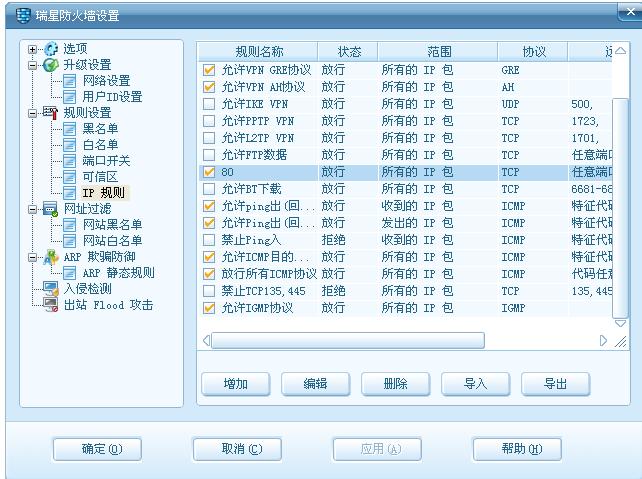
Task: Select the 禁止Ping入 rule name
Action: coord(251,240)
